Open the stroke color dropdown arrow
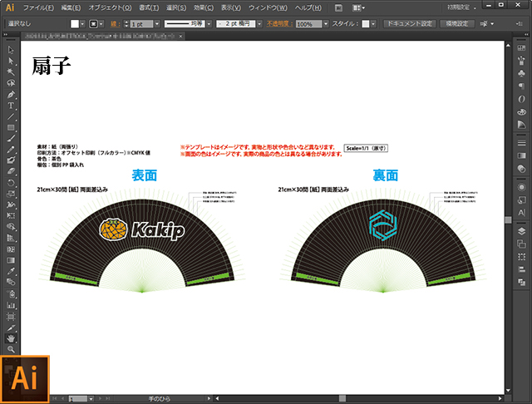This screenshot has height=404, width=532. [x=101, y=24]
